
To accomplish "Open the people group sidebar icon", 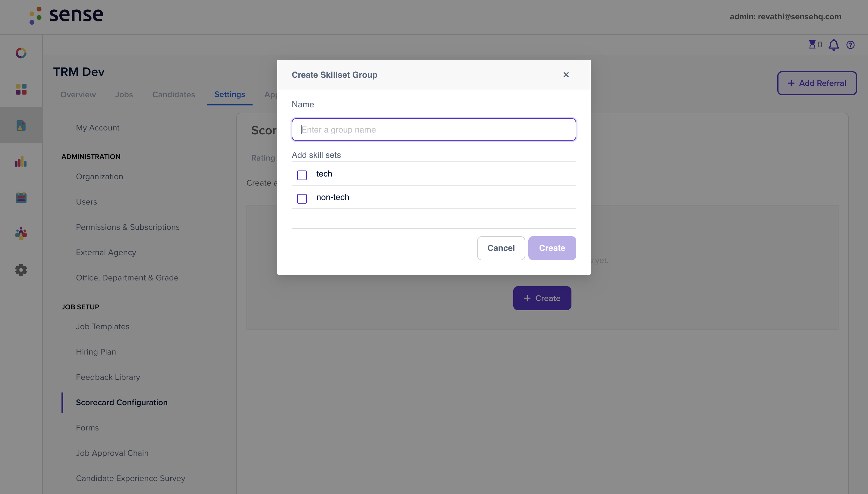I will coord(21,233).
